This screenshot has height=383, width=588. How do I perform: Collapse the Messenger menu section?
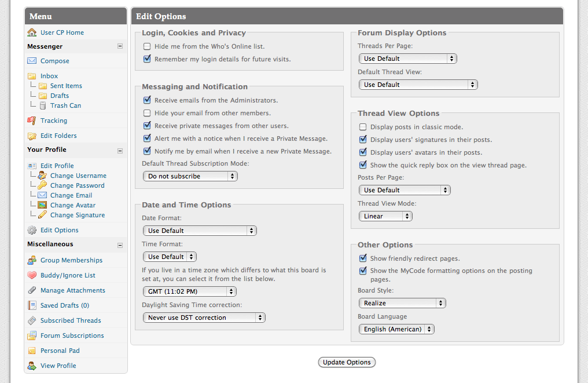pyautogui.click(x=120, y=46)
